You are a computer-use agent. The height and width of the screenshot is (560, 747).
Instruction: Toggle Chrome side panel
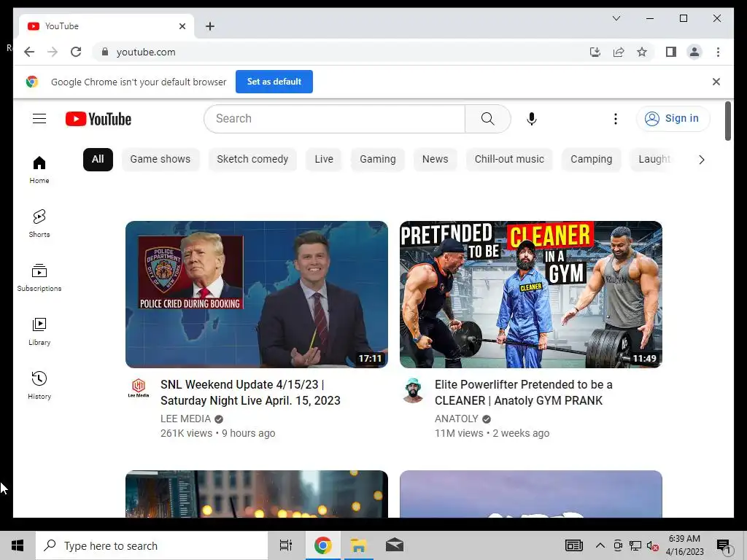coord(671,52)
